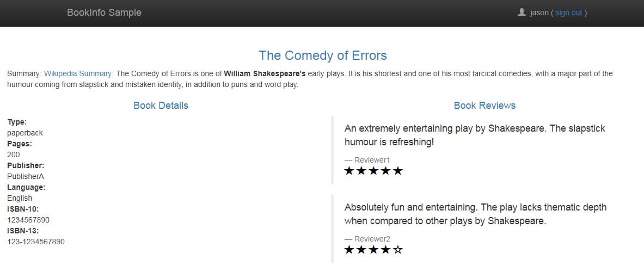
Task: Click the user profile icon beside jason
Action: point(522,13)
